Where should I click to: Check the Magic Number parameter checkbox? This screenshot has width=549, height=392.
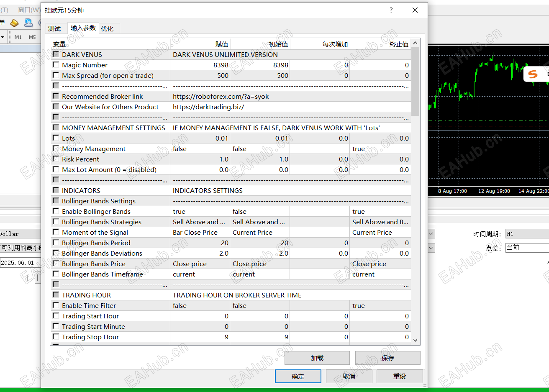click(56, 65)
